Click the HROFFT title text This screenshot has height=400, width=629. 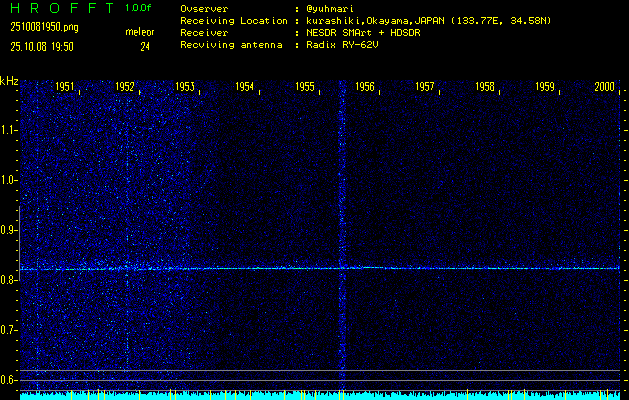tap(62, 8)
